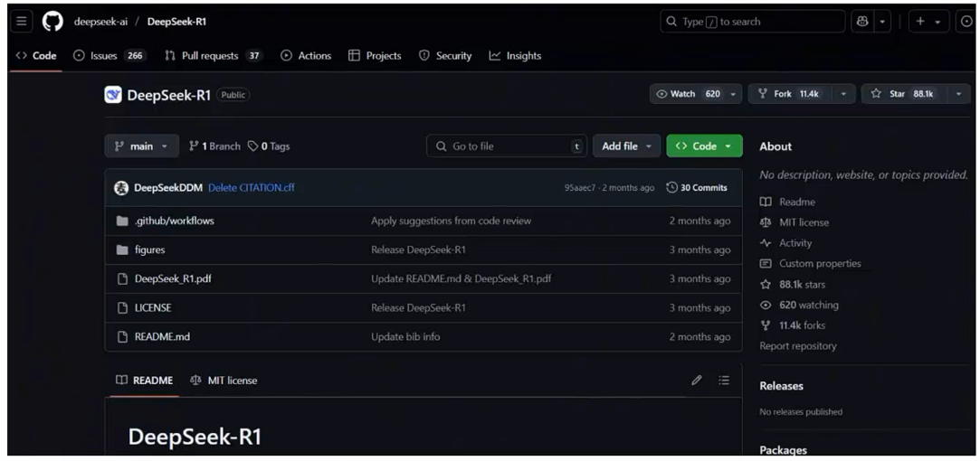Click the deepseek-ai owner breadcrumb
Screen dimensions: 980x461
[100, 22]
